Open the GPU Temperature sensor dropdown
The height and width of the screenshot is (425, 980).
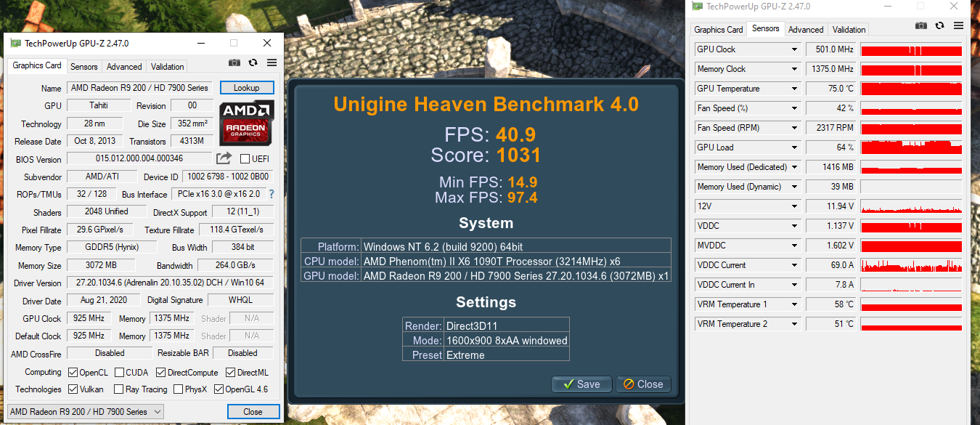[x=795, y=89]
